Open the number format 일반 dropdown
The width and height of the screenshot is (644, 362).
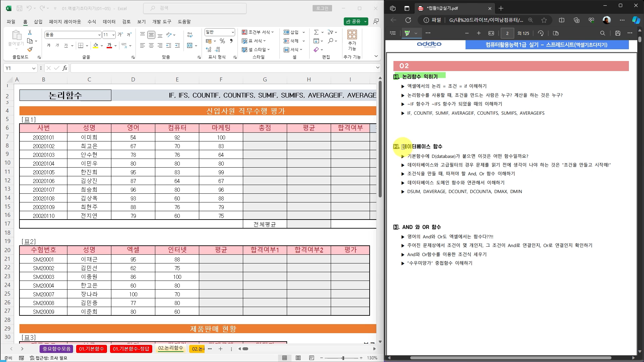(x=233, y=32)
